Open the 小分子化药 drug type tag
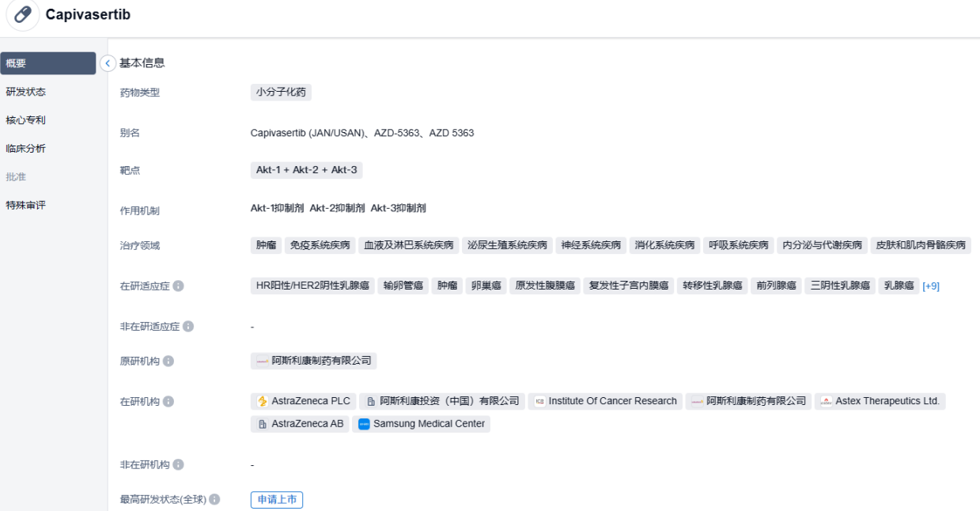Viewport: 980px width, 511px height. pyautogui.click(x=282, y=93)
